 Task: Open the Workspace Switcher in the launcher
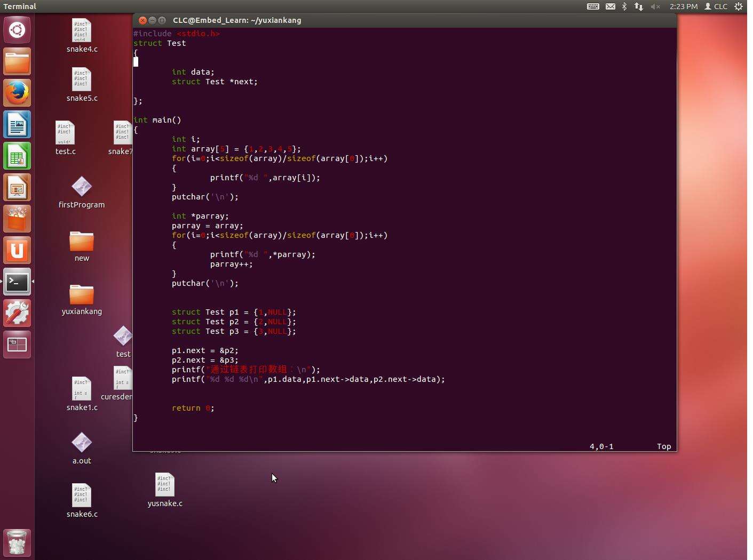pyautogui.click(x=17, y=345)
